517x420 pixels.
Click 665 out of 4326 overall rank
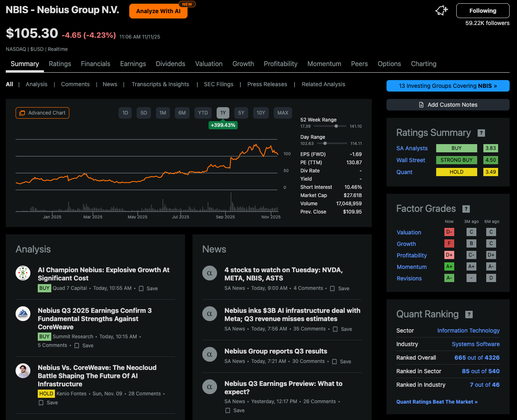pos(477,358)
